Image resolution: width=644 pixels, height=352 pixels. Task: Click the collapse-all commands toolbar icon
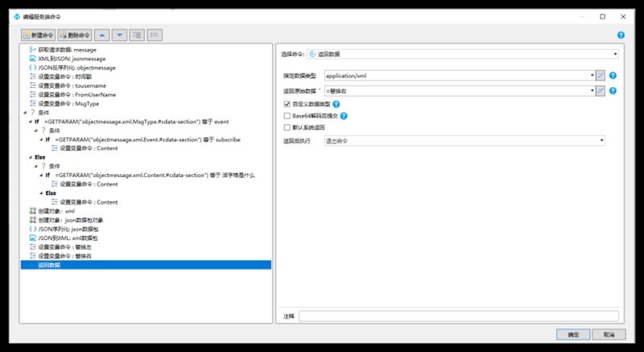tap(155, 35)
